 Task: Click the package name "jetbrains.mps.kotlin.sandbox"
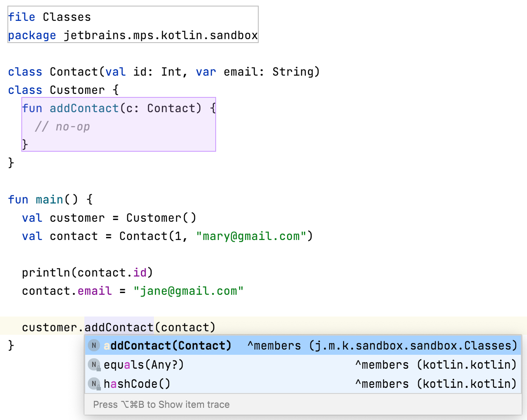tap(161, 36)
